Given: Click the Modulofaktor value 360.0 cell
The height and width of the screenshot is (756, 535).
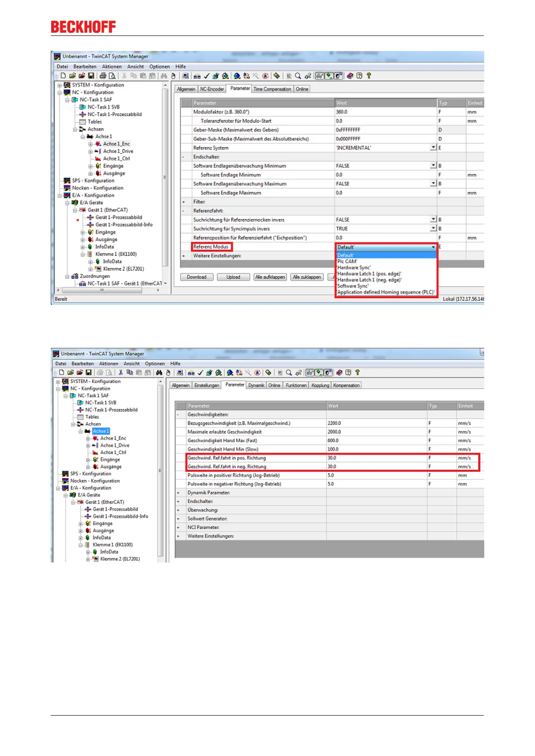Looking at the screenshot, I should click(x=385, y=112).
